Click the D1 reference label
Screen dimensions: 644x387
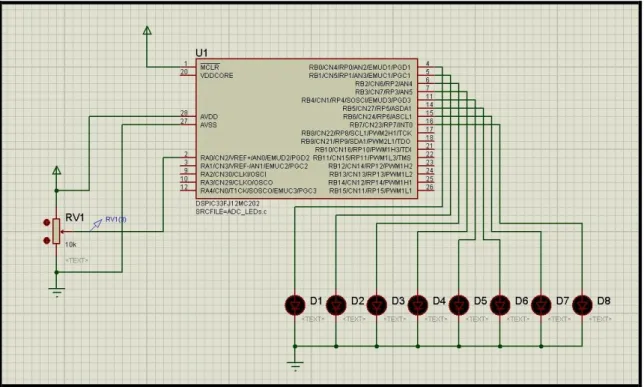pyautogui.click(x=316, y=301)
